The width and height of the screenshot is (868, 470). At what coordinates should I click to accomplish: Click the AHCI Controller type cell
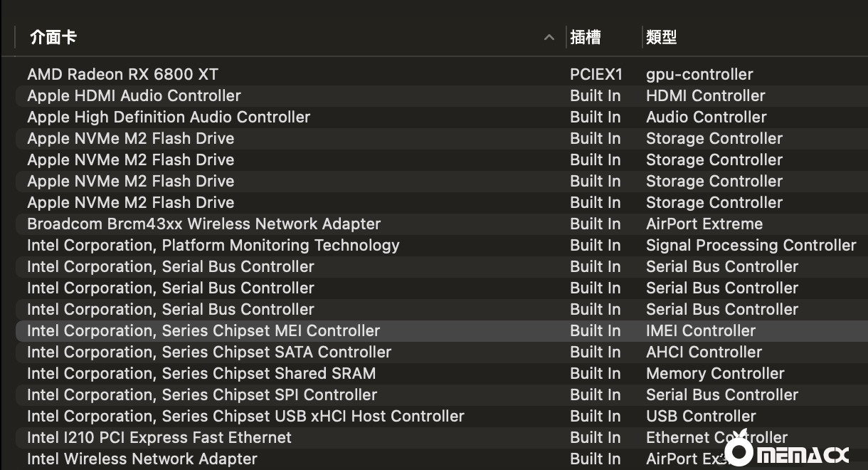(x=704, y=352)
